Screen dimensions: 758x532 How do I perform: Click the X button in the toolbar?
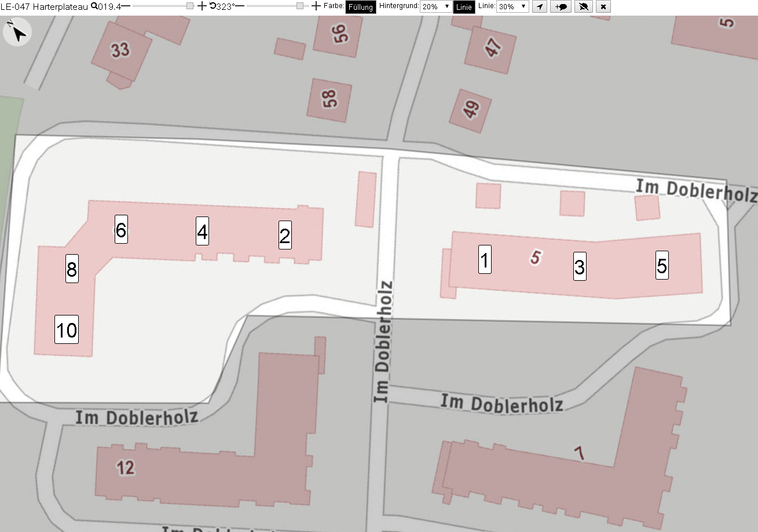603,6
